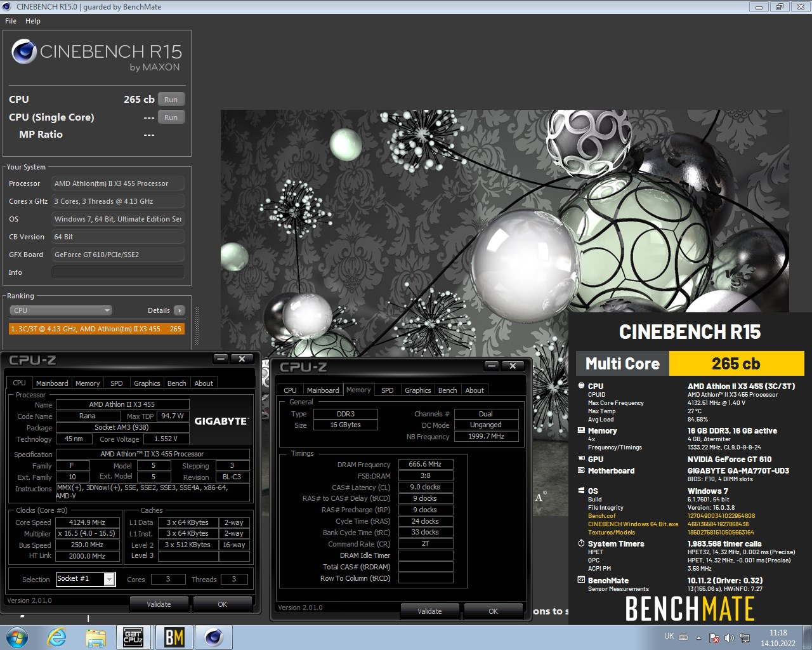
Task: Click OK in right CPU-Z window
Action: click(493, 611)
